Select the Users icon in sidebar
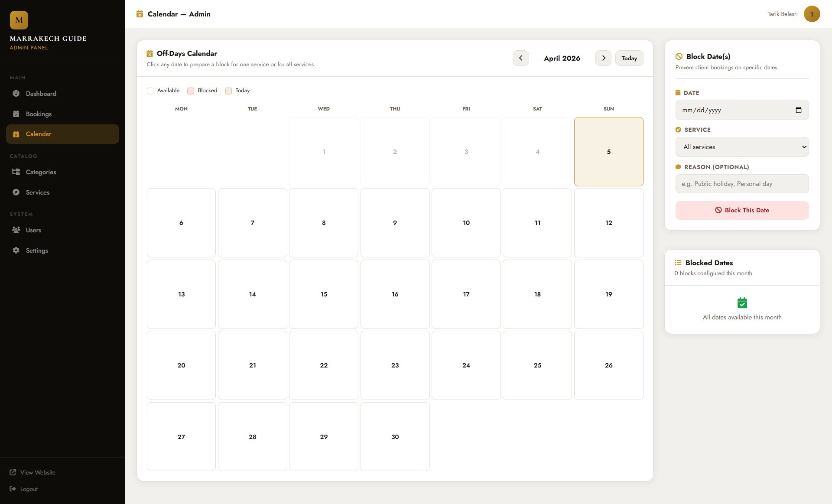Viewport: 832px width, 504px height. point(16,230)
